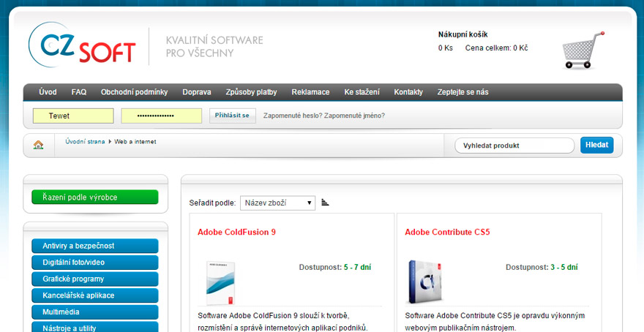Open Multimédia category
This screenshot has width=644, height=332.
[x=95, y=312]
